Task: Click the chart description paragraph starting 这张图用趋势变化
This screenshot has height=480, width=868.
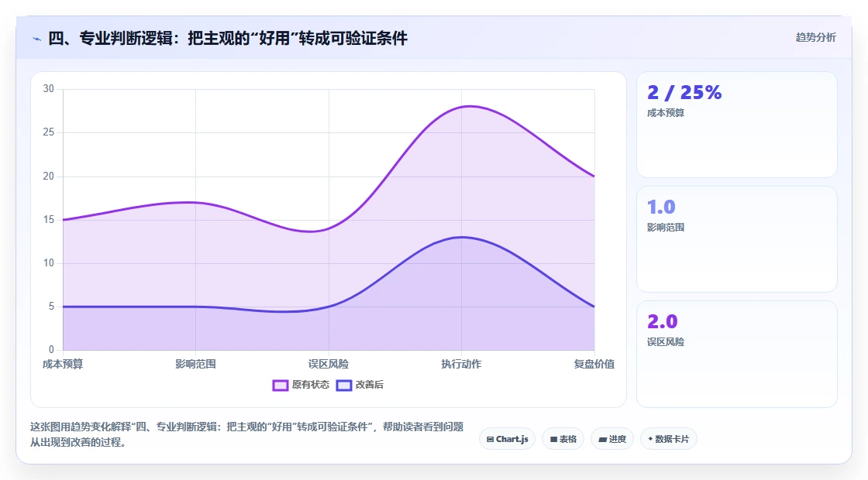Action: (247, 434)
